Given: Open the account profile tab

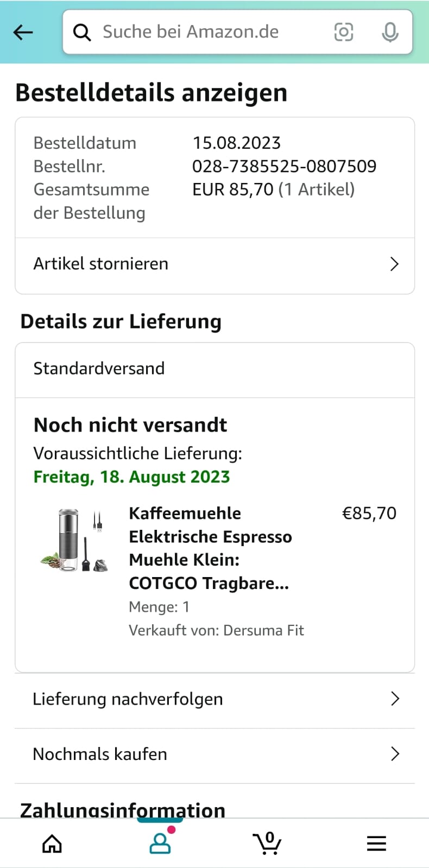Looking at the screenshot, I should pos(160,844).
